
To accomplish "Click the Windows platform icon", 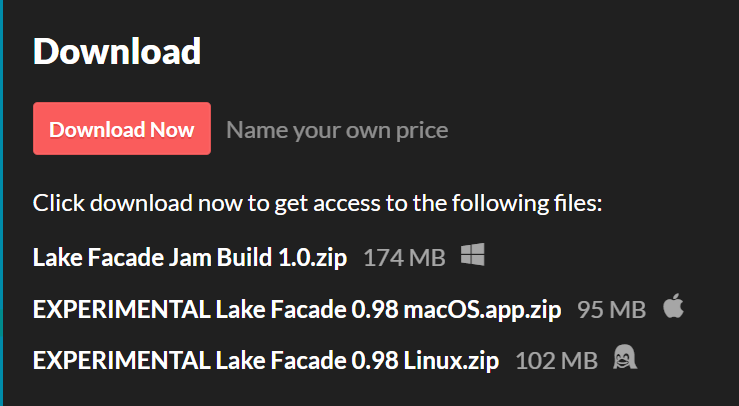I will [472, 255].
